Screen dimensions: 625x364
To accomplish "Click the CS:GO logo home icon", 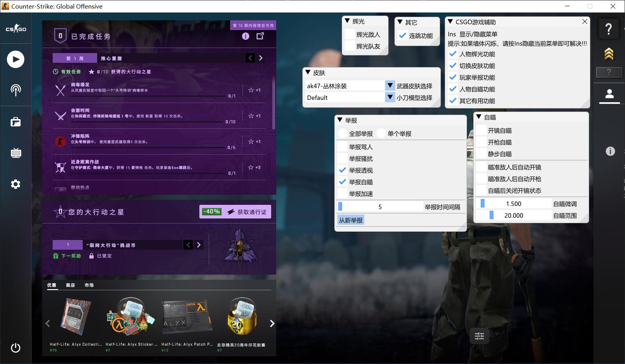I will coord(16,28).
